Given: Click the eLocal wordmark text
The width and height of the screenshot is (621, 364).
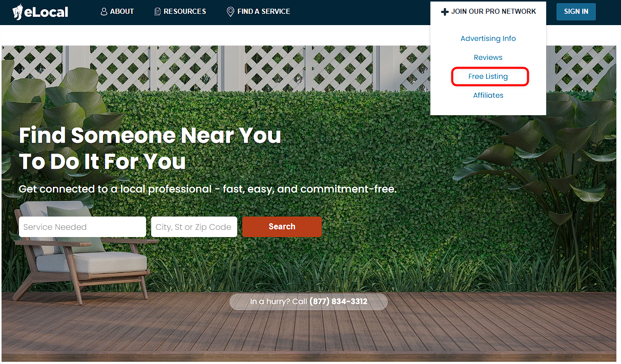Looking at the screenshot, I should [46, 12].
